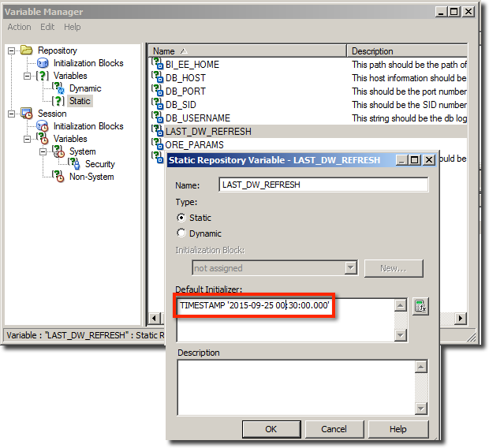Select the Dynamic node in Repository tree
The width and height of the screenshot is (489, 448).
click(x=85, y=88)
